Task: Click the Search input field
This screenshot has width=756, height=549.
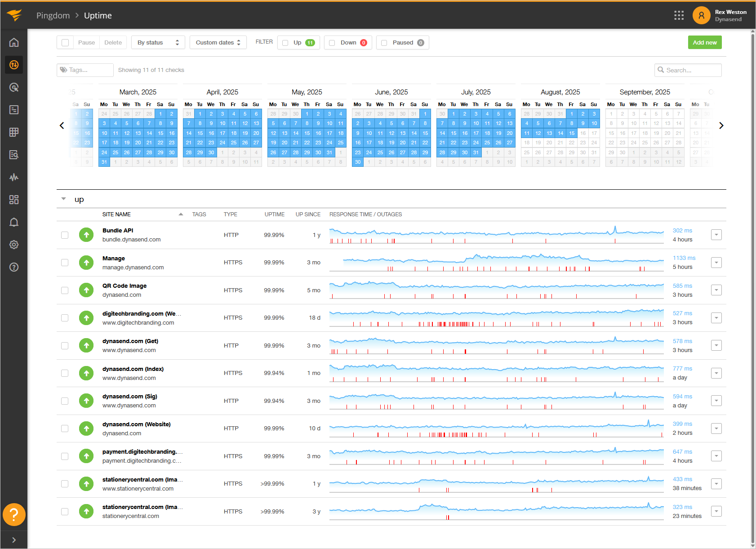Action: 691,70
